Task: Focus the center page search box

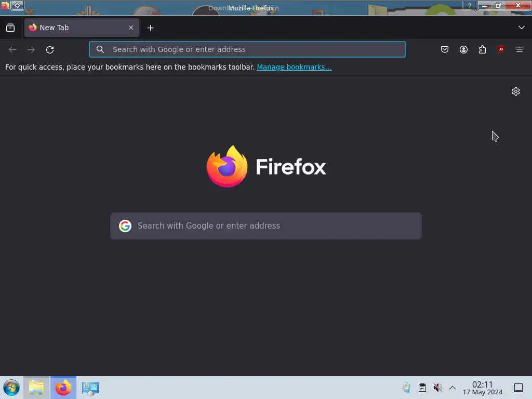Action: pyautogui.click(x=266, y=226)
